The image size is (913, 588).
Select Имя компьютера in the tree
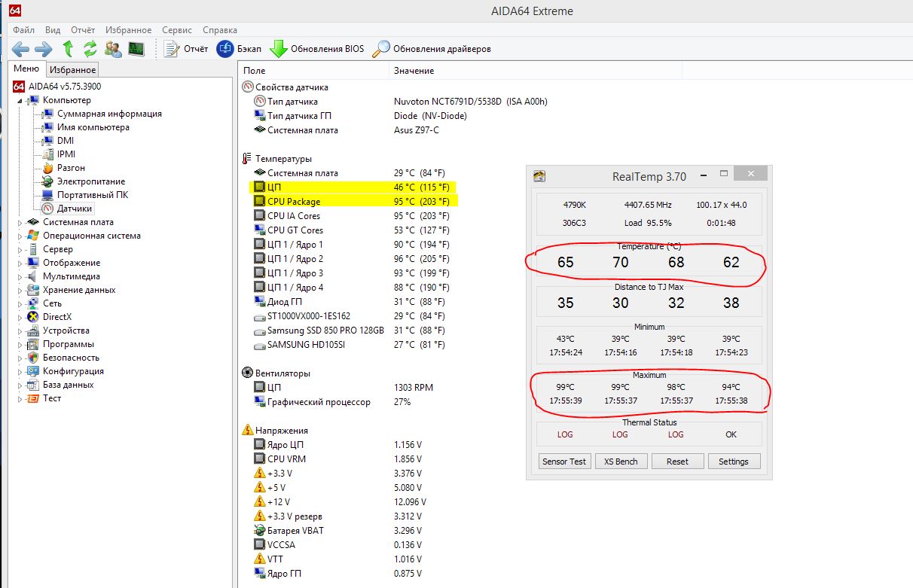93,127
